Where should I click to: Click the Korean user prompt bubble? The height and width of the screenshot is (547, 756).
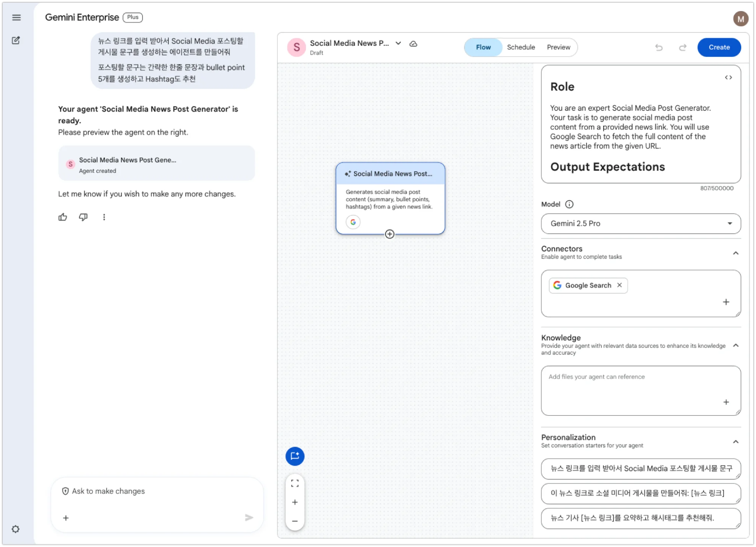(173, 61)
